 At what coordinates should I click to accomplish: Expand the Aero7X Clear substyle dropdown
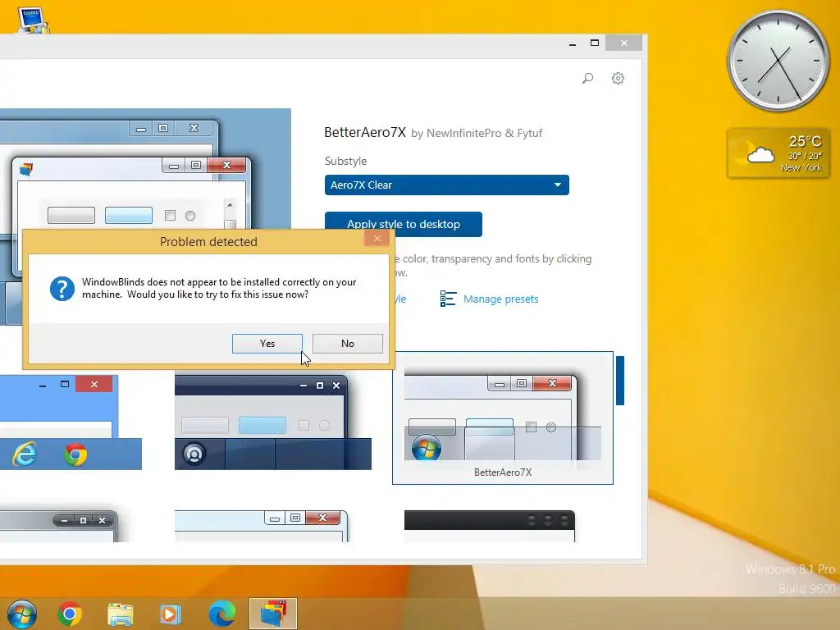point(447,185)
